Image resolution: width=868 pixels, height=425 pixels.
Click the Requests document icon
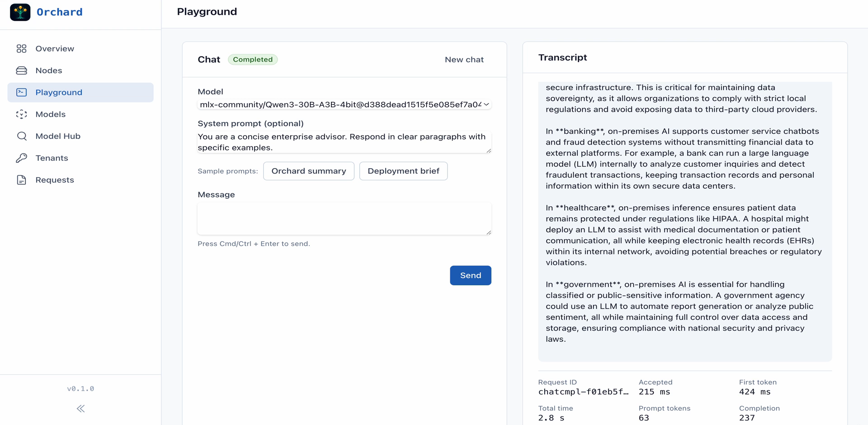21,179
